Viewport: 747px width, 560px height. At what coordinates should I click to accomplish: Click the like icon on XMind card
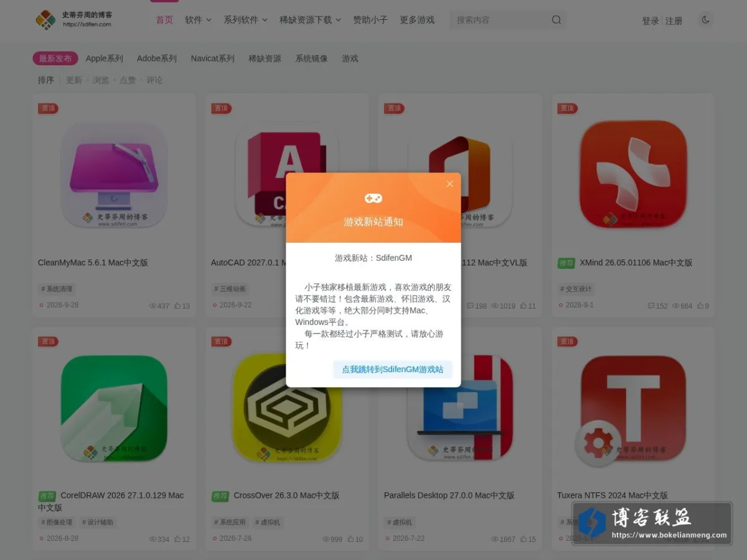[x=700, y=306]
